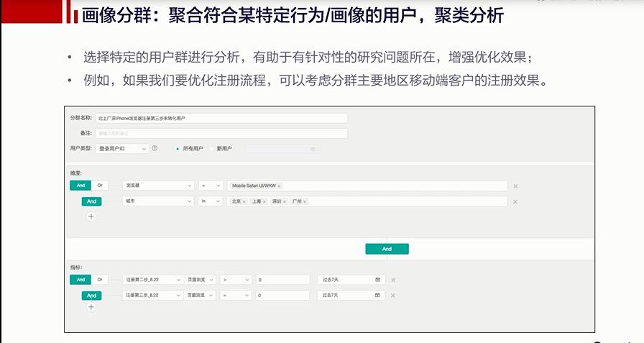644x343 pixels.
Task: Click the help icon beside 用户类型 dropdown
Action: click(x=155, y=149)
